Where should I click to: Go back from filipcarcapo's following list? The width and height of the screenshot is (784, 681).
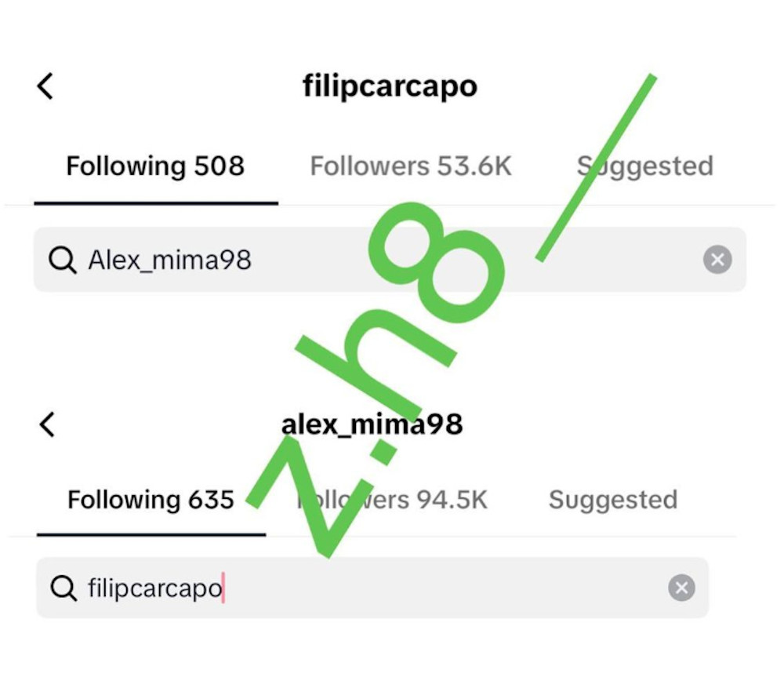tap(45, 86)
